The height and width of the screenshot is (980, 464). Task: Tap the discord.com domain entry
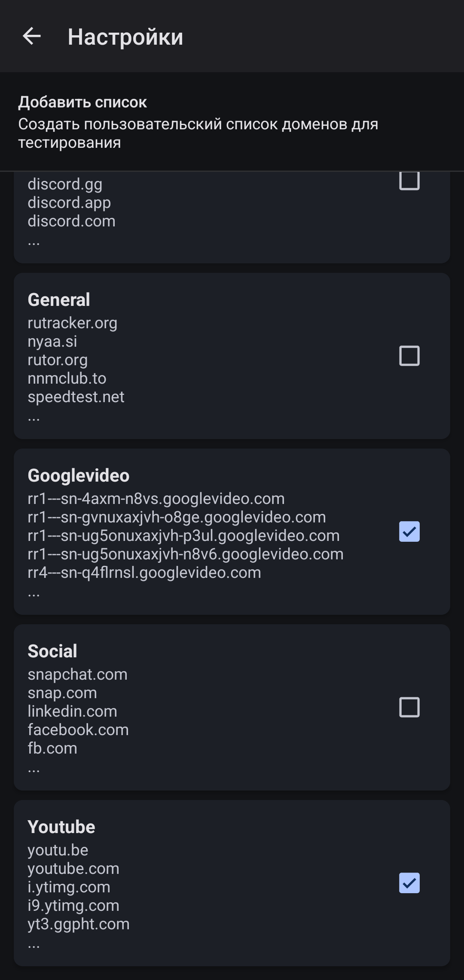pyautogui.click(x=72, y=221)
